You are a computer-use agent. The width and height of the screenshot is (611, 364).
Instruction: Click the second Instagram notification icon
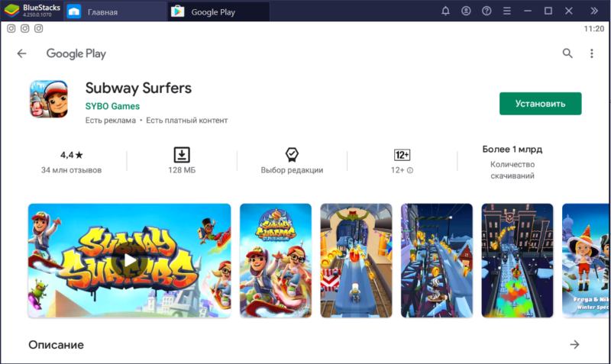(25, 28)
